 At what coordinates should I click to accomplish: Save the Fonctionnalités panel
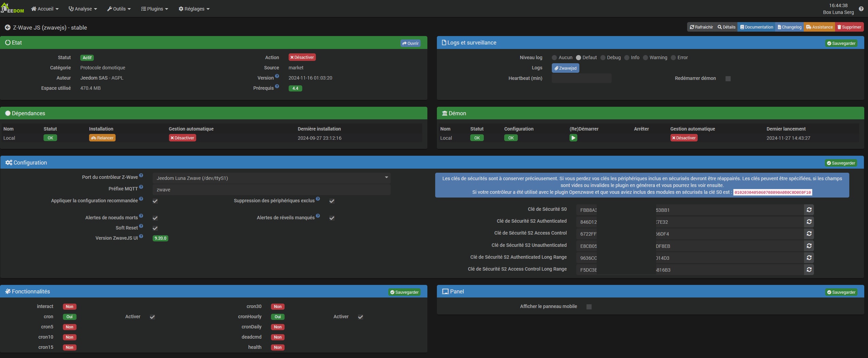[404, 292]
